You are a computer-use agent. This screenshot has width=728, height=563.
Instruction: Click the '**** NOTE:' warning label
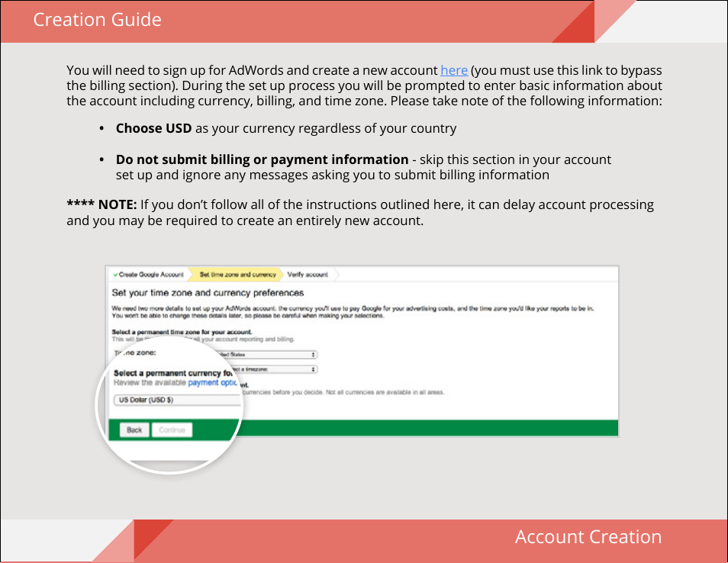pos(101,204)
